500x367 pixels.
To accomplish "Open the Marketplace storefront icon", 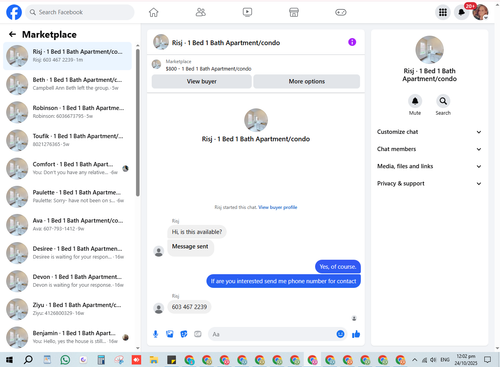I will 294,12.
